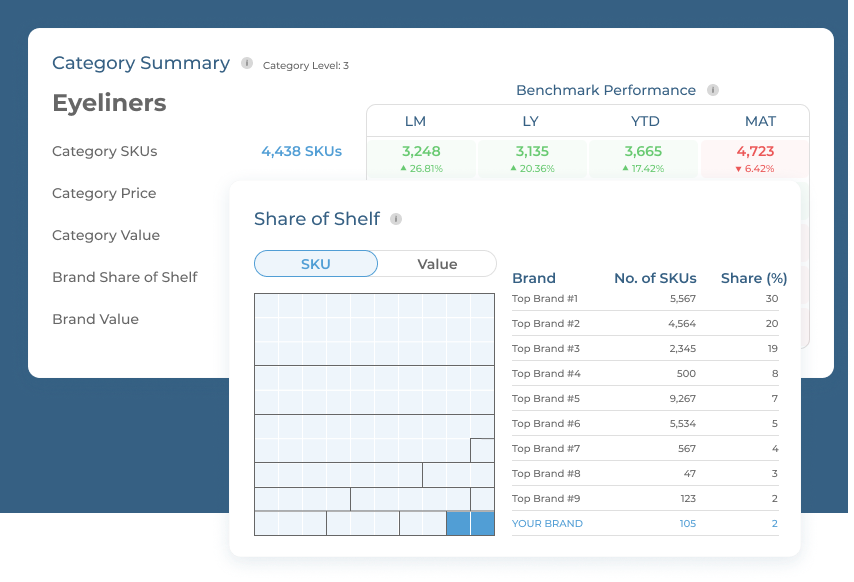Viewport: 854px width, 582px height.
Task: Select the YTD benchmark column header
Action: [x=645, y=121]
